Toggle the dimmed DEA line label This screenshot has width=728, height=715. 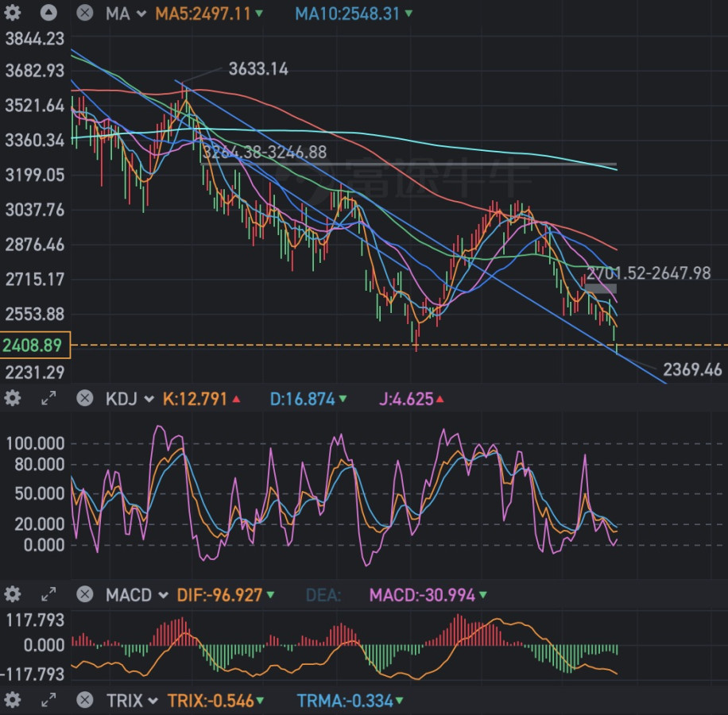323,595
